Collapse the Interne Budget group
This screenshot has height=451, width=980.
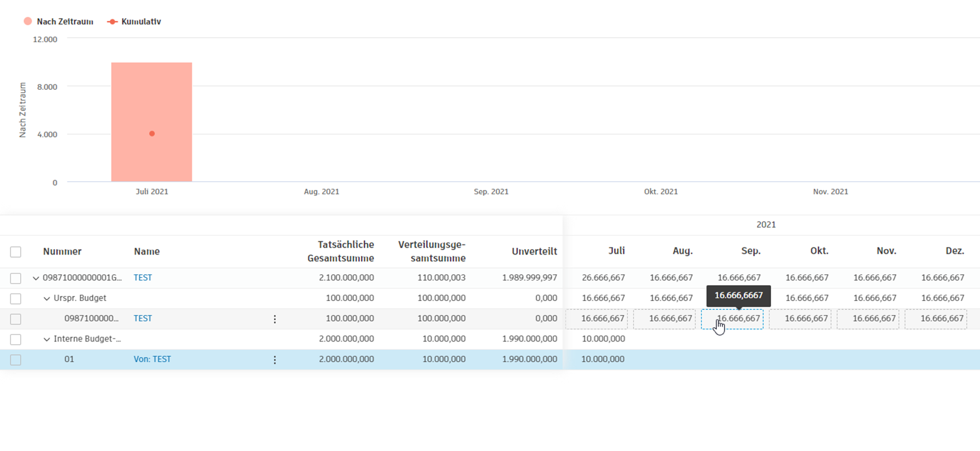pyautogui.click(x=46, y=339)
